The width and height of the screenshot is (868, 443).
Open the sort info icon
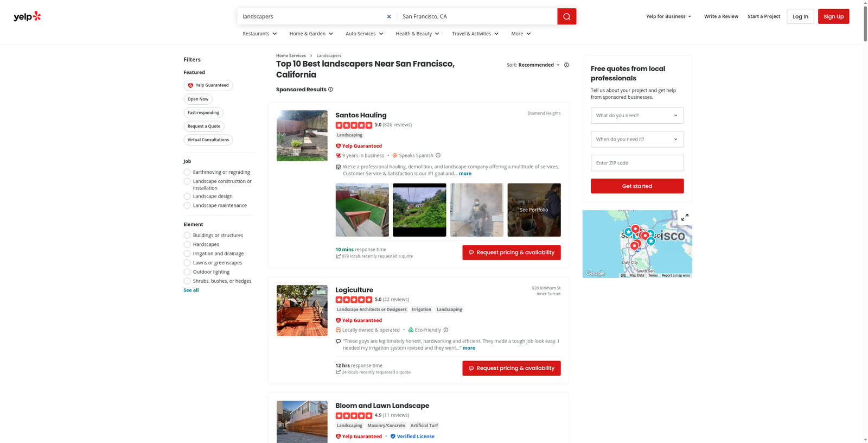click(566, 65)
